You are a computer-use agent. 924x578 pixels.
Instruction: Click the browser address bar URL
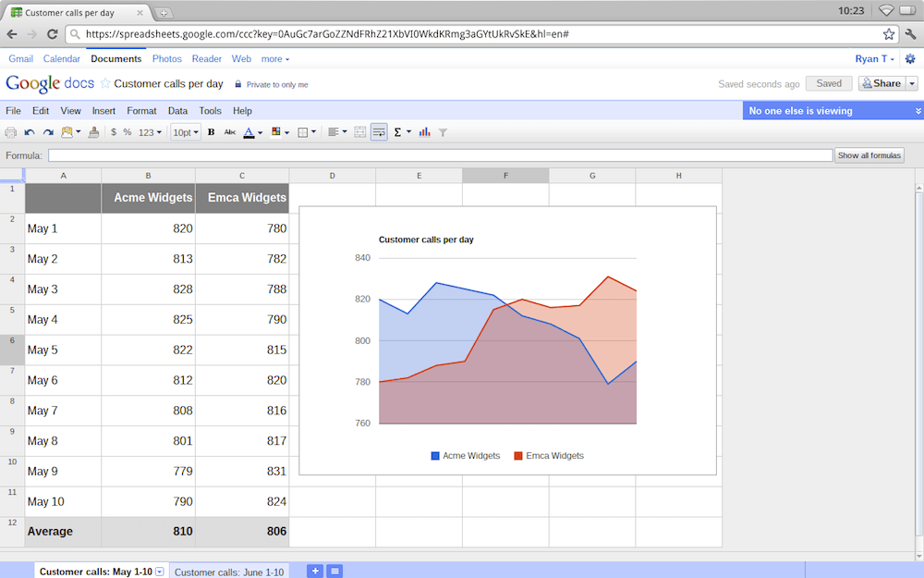pos(327,34)
